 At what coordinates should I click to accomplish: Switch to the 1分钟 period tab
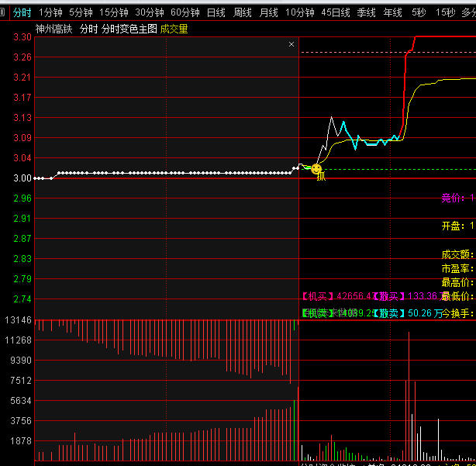point(50,12)
